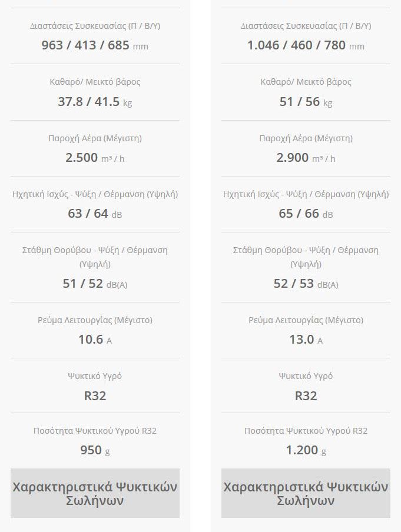Click the R32 refrigerant value above 1.200 g
The image size is (401, 532).
pos(306,395)
